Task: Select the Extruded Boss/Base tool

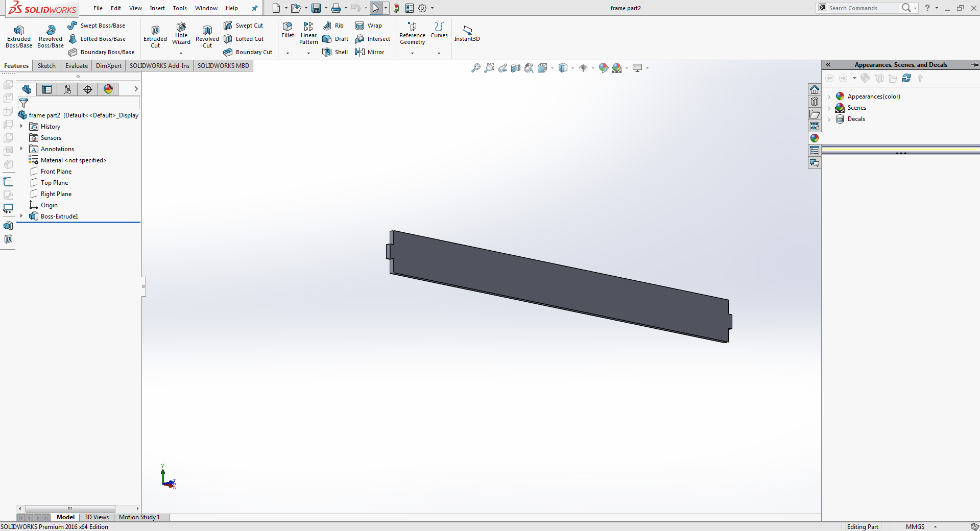Action: tap(19, 37)
